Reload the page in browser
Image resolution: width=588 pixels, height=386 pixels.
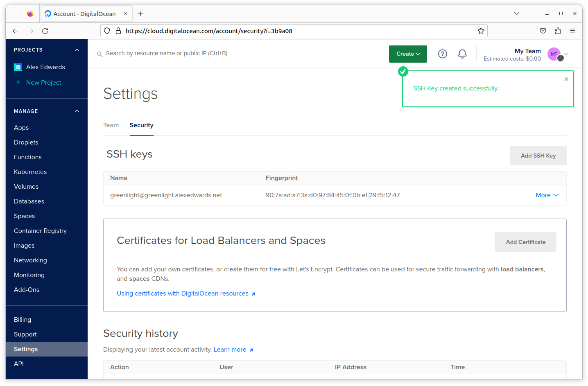click(x=45, y=31)
